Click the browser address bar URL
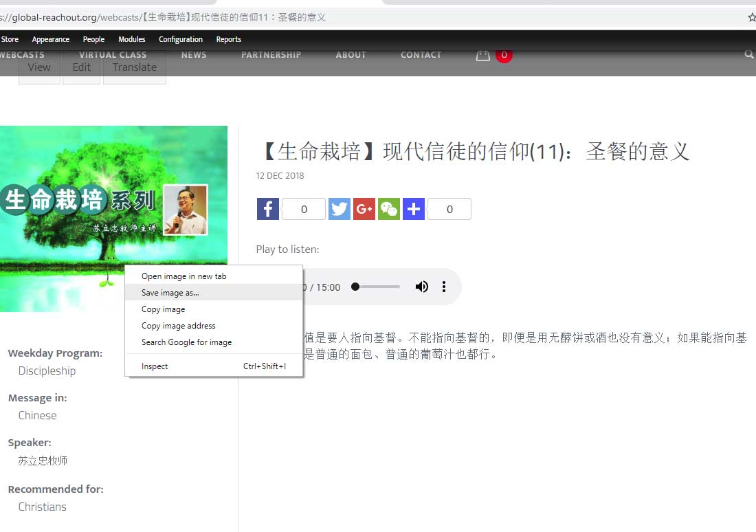 coord(163,17)
